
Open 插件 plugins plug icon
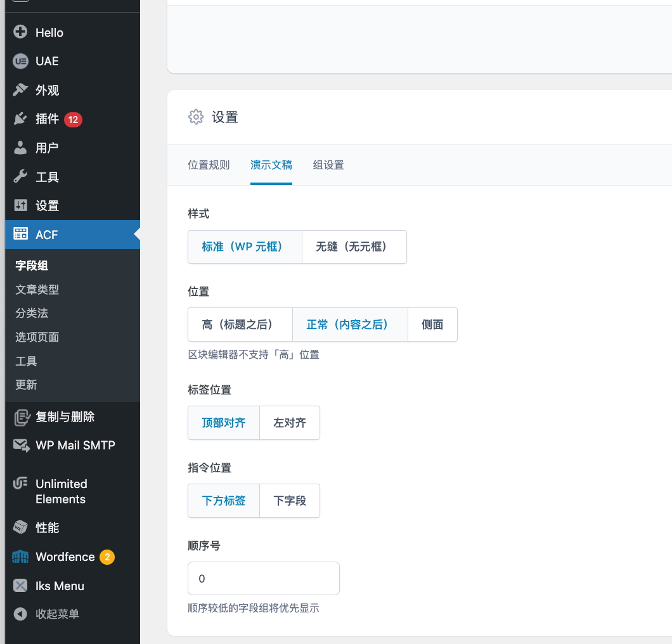pos(20,119)
